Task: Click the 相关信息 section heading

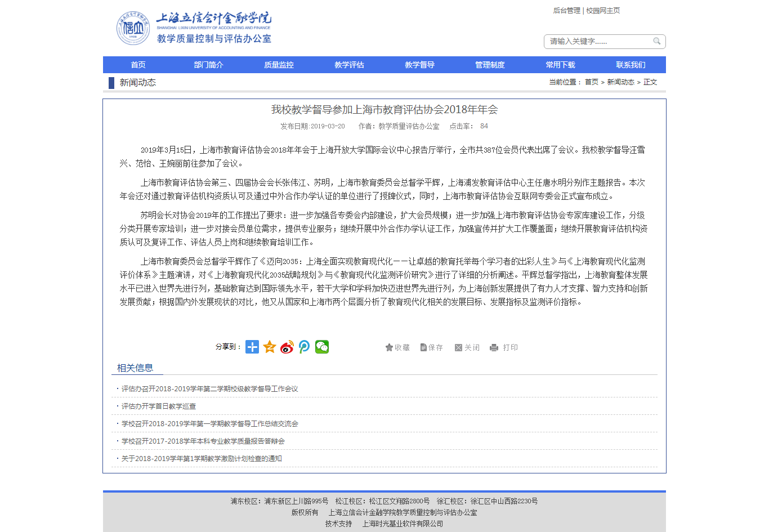Action: pos(135,368)
